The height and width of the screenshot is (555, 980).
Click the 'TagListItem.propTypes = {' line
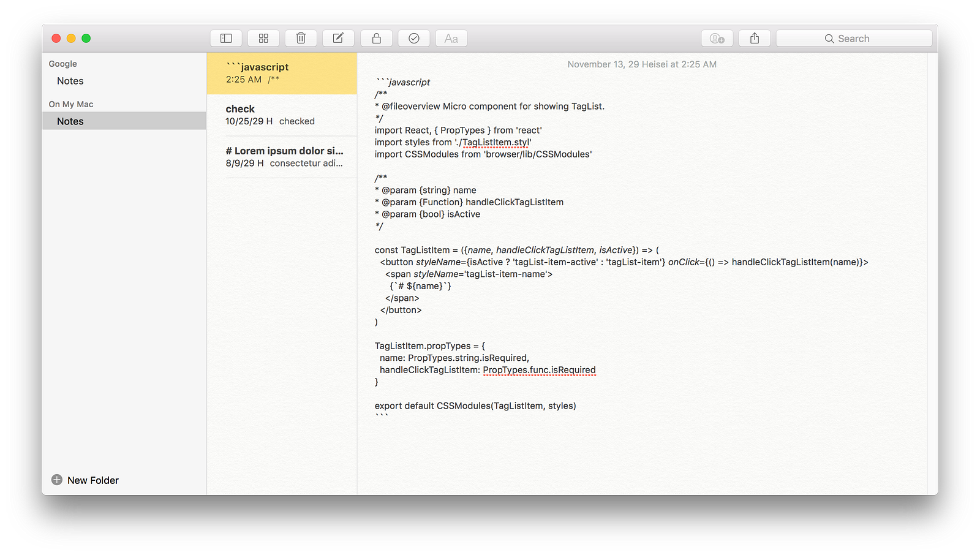pyautogui.click(x=430, y=346)
